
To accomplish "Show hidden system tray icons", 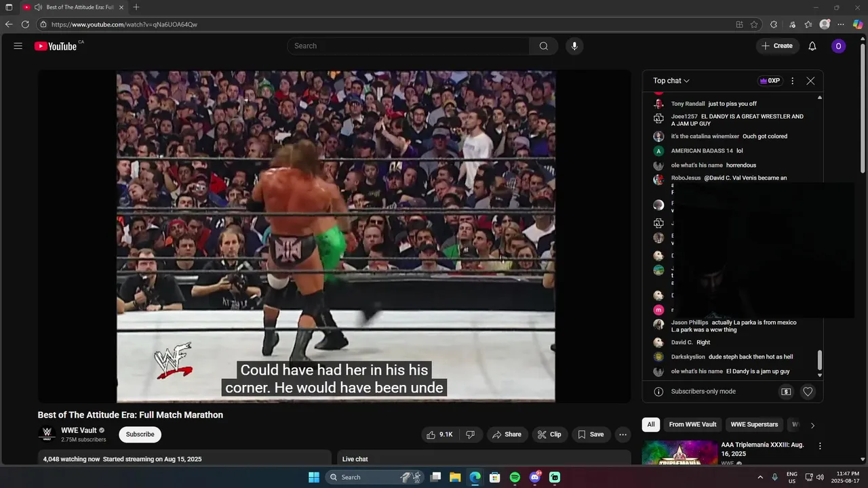I will [x=760, y=477].
